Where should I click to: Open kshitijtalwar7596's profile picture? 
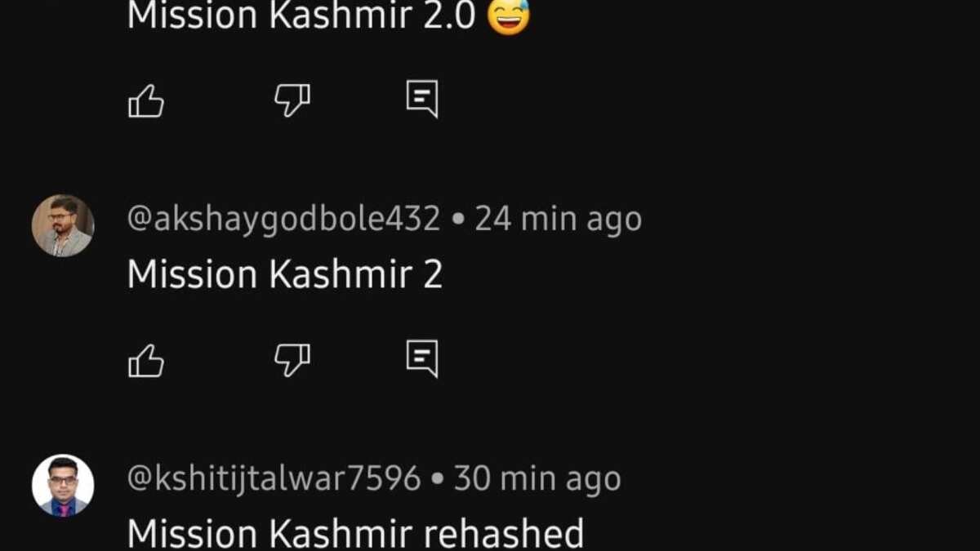point(63,486)
